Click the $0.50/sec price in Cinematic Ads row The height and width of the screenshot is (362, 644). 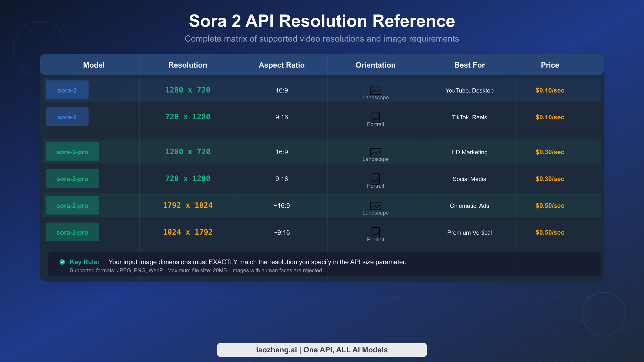point(550,206)
